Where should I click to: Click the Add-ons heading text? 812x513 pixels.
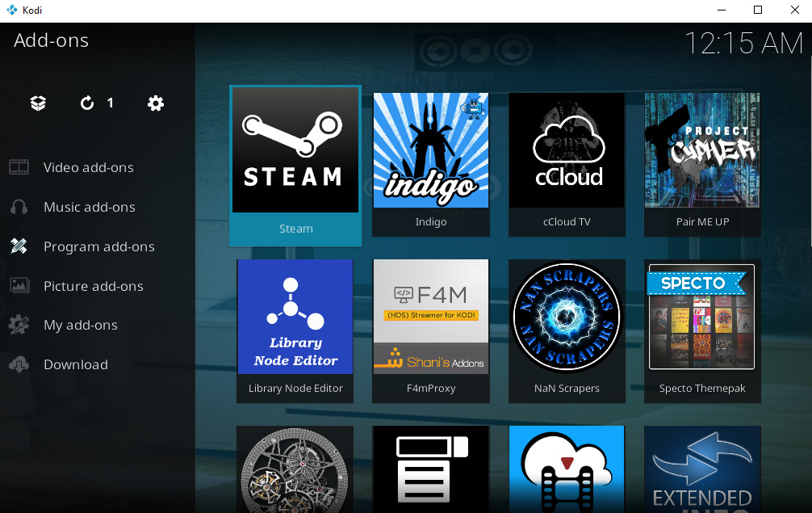point(52,40)
